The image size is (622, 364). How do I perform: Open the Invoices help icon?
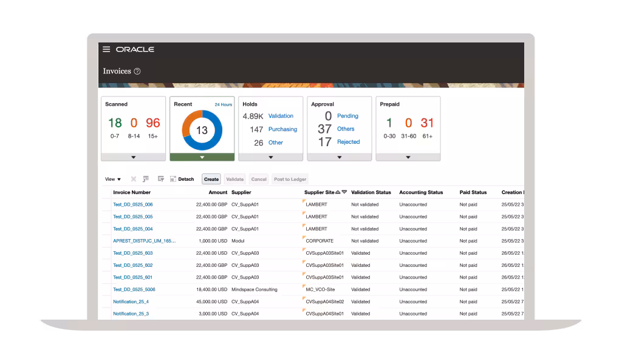click(137, 72)
